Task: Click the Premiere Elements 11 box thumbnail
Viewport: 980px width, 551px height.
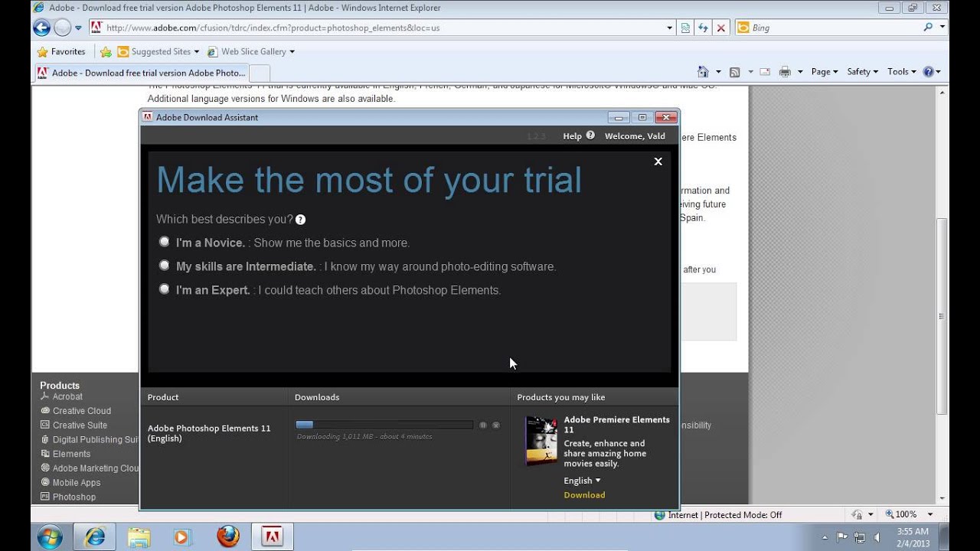Action: click(541, 441)
